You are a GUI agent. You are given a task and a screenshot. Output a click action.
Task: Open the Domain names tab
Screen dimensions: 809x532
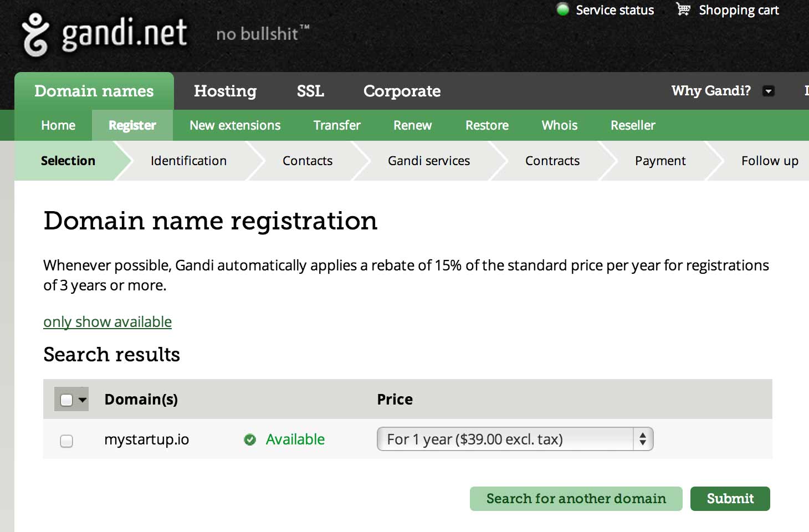[94, 91]
